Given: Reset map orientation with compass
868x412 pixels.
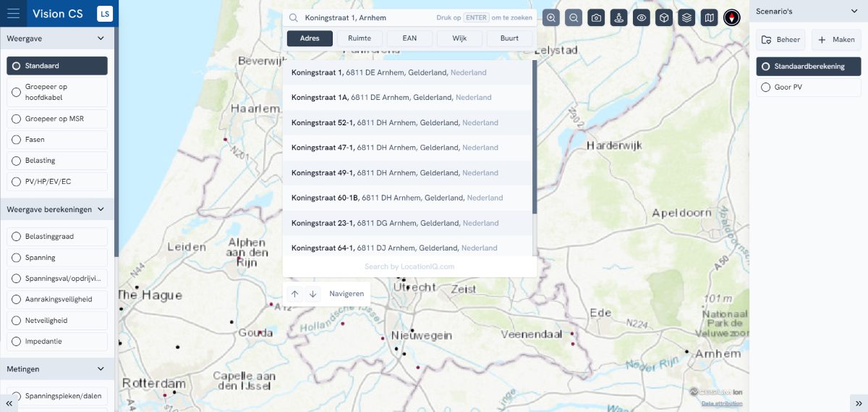Looking at the screenshot, I should click(732, 18).
